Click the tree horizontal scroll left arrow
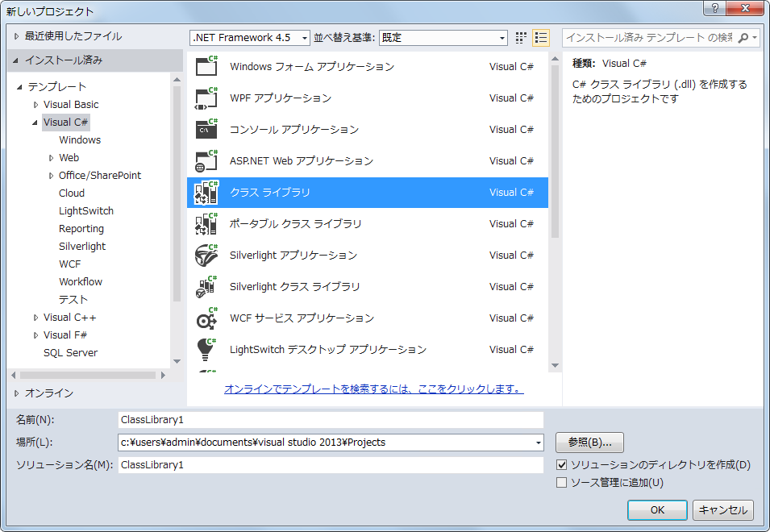This screenshot has width=770, height=532. (x=13, y=375)
